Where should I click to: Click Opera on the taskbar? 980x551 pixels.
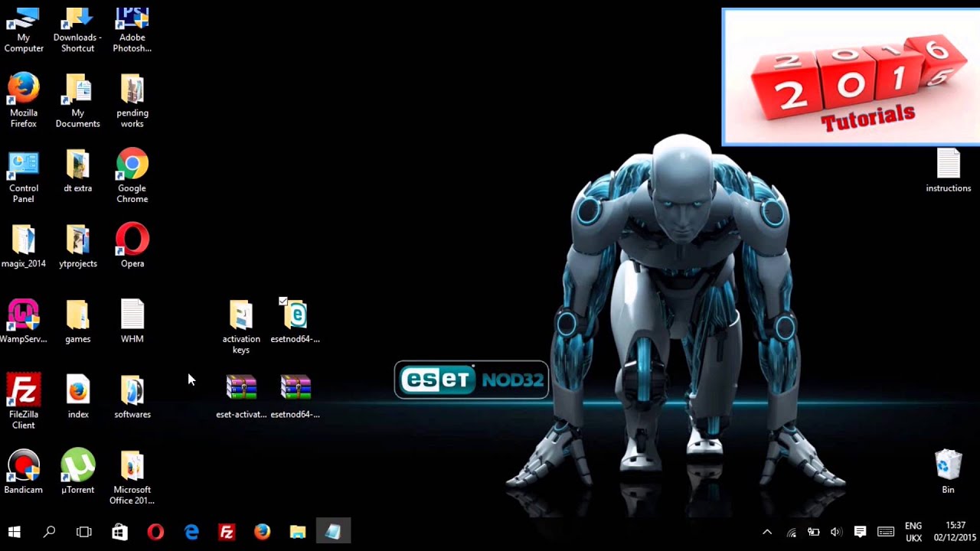[x=155, y=532]
